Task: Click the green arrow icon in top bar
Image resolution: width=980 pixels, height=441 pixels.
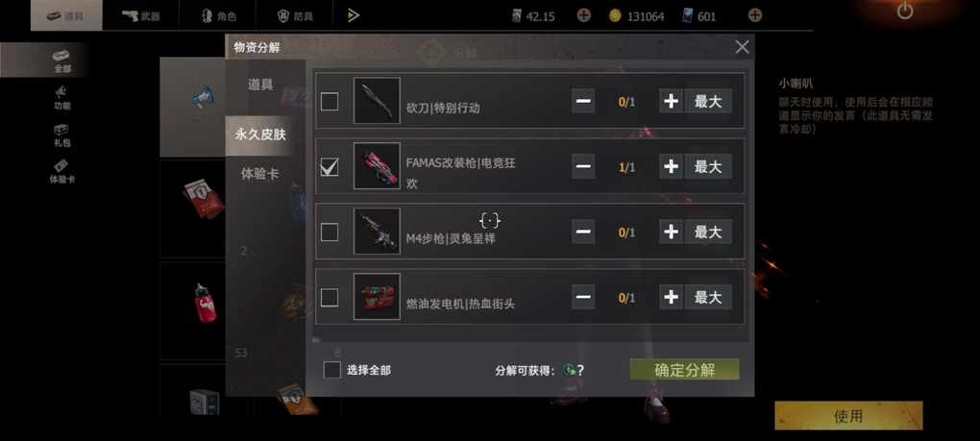Action: [x=354, y=15]
